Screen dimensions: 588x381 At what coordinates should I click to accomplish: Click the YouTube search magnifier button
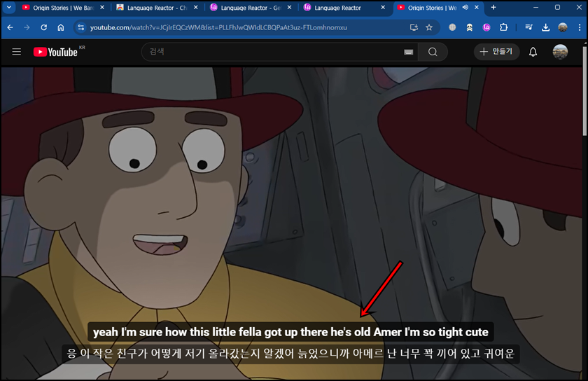click(x=433, y=52)
